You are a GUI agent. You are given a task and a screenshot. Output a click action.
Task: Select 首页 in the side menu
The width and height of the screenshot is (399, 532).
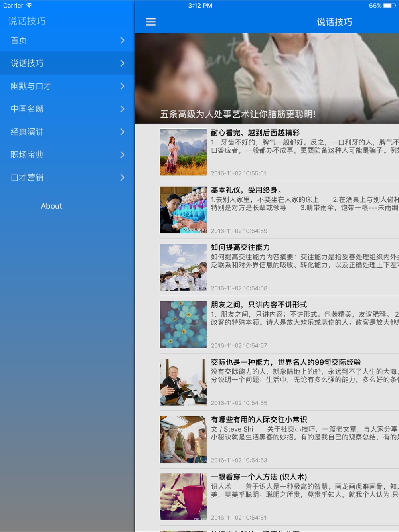(67, 40)
